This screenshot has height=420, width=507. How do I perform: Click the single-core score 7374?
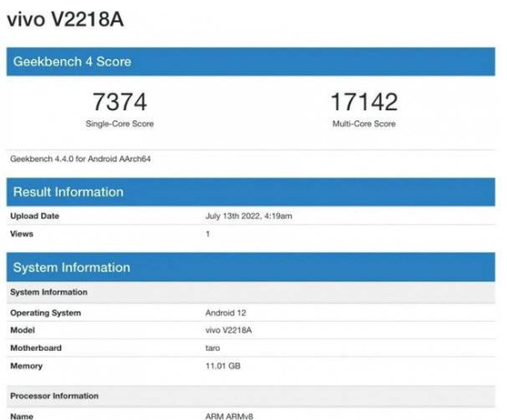(x=119, y=101)
